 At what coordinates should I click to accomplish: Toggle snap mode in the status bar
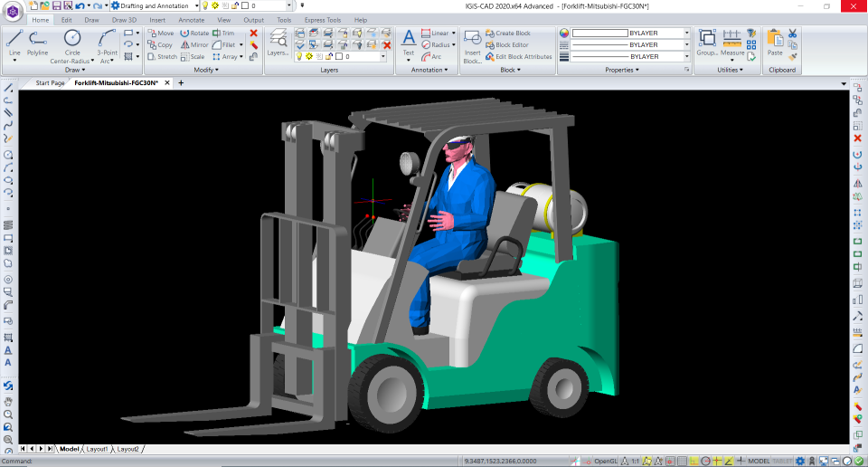[670, 461]
